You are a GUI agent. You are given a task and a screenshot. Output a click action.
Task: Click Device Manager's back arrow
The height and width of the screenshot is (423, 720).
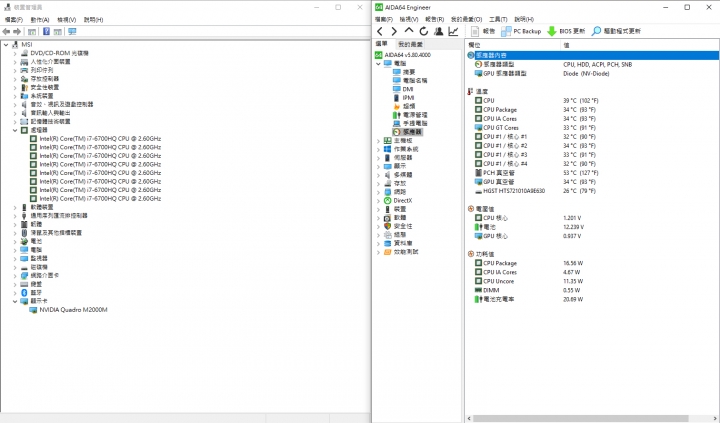click(6, 32)
